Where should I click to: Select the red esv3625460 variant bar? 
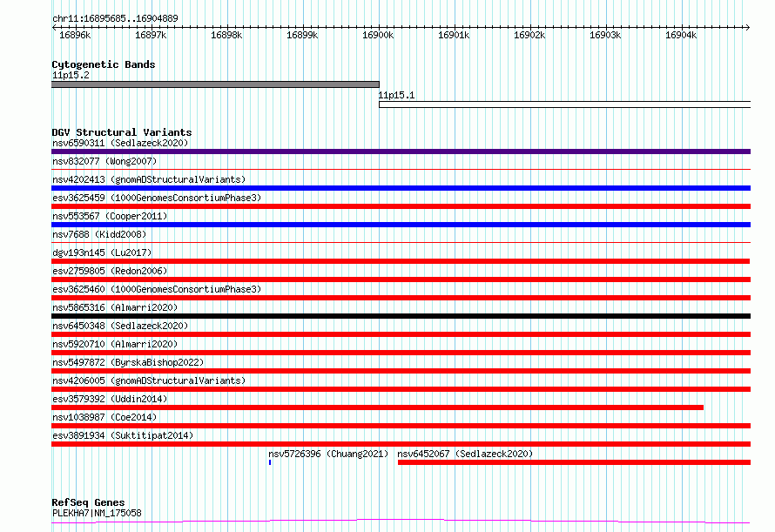pos(401,298)
